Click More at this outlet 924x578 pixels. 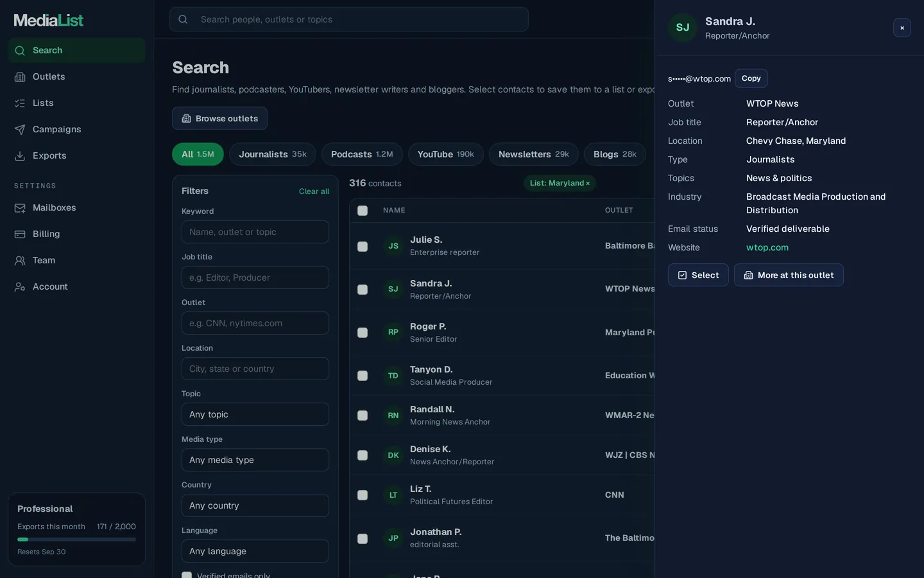point(789,275)
